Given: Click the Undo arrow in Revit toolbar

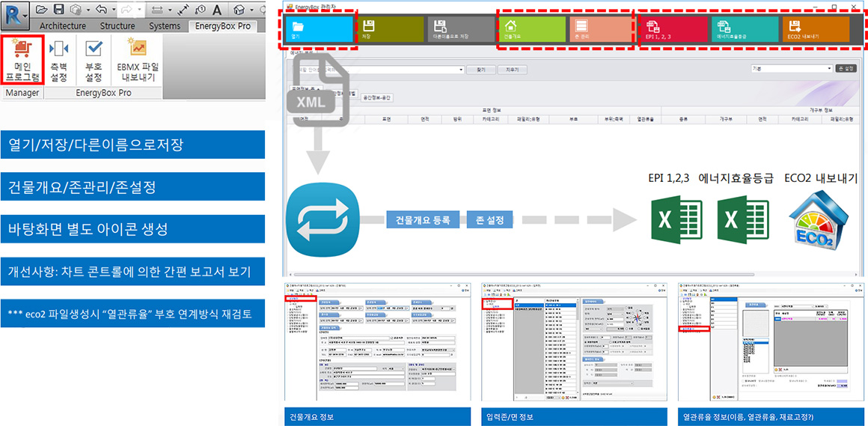Looking at the screenshot, I should pos(100,9).
